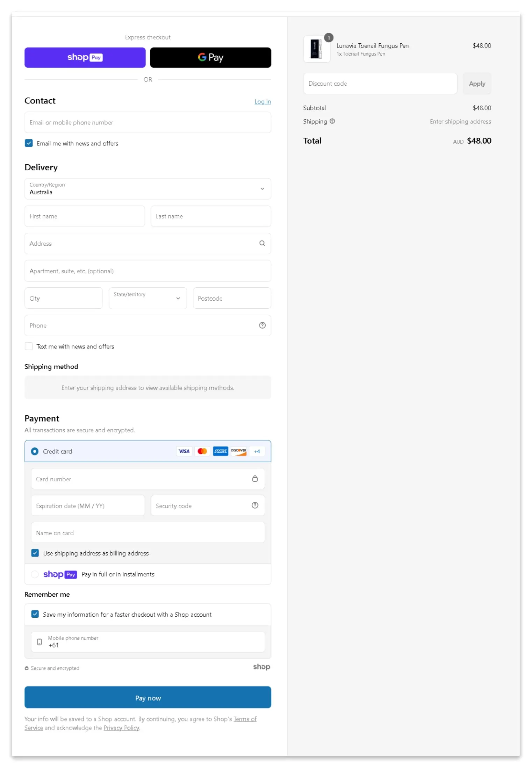This screenshot has width=532, height=768.
Task: Focus the Mobile phone number +61 field
Action: 148,642
